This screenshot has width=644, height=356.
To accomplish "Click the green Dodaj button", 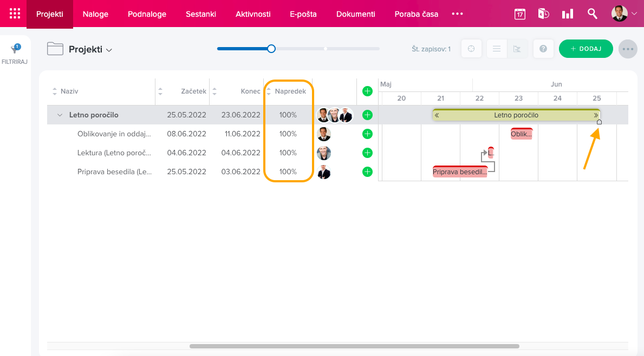I will (586, 49).
